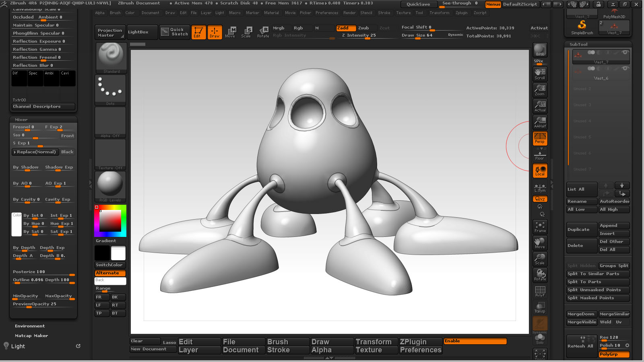644x362 pixels.
Task: Click the Zoom canvas icon
Action: (540, 90)
